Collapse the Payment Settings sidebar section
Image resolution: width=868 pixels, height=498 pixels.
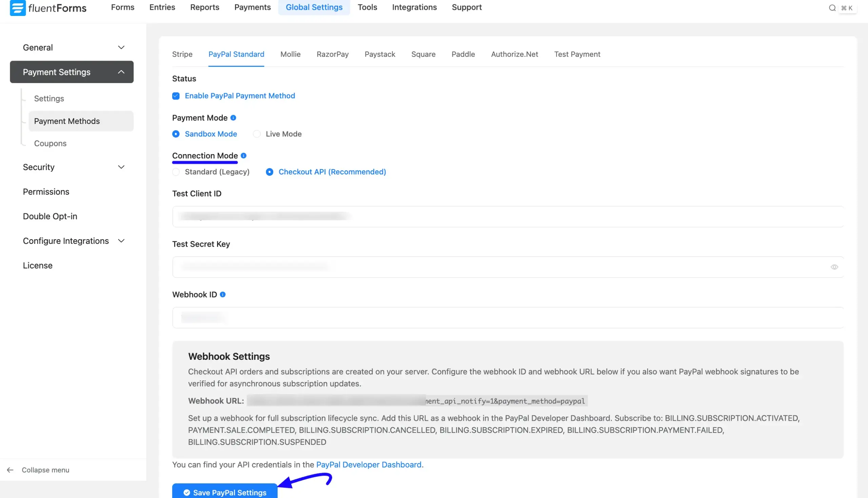72,72
